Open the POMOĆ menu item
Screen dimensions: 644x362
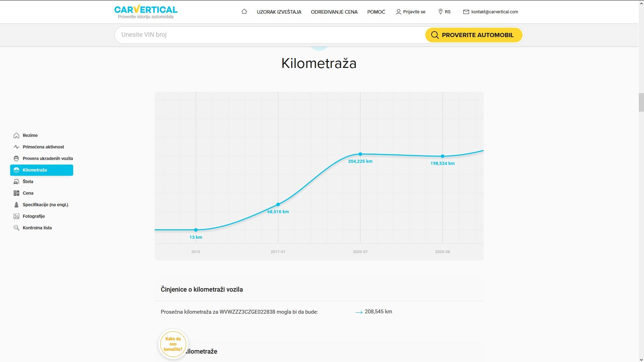click(376, 12)
